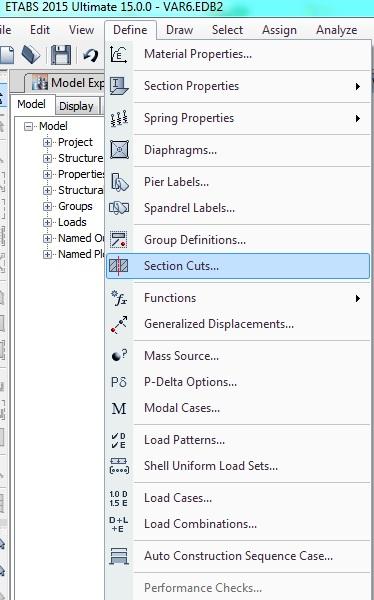Click the Material Properties icon in menu

[119, 54]
